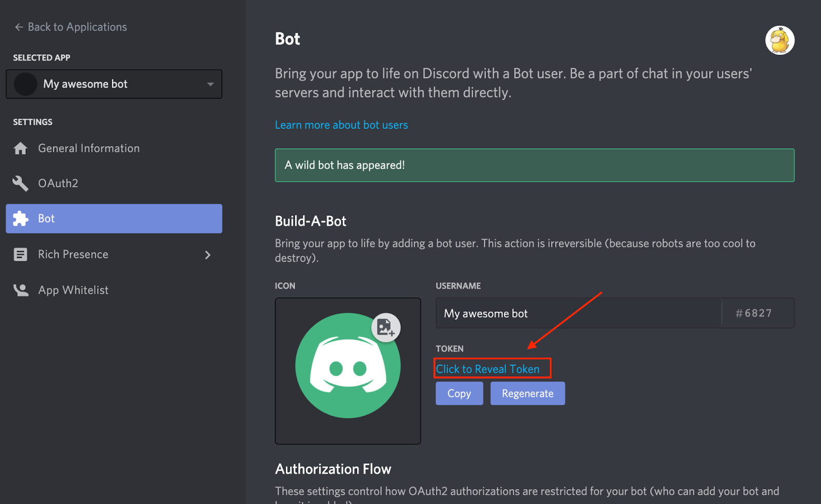The image size is (821, 504).
Task: Click to Reveal Token link
Action: 487,369
